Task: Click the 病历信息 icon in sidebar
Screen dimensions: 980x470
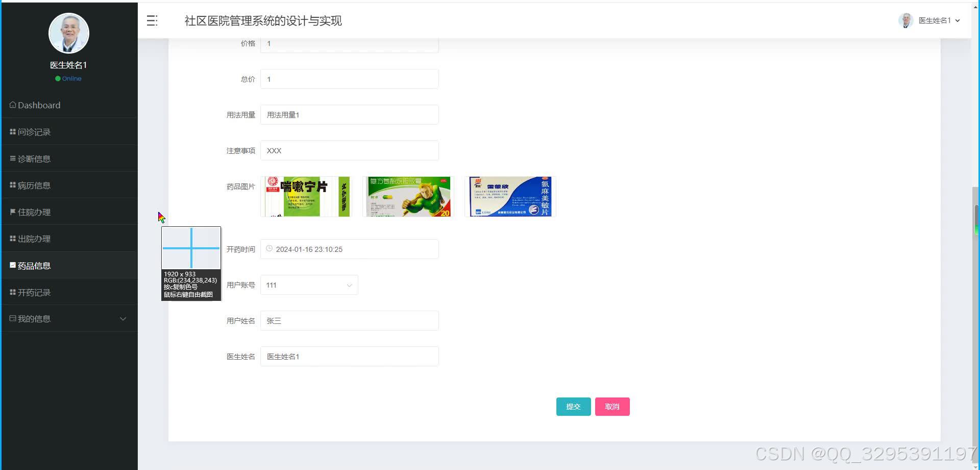Action: coord(12,185)
